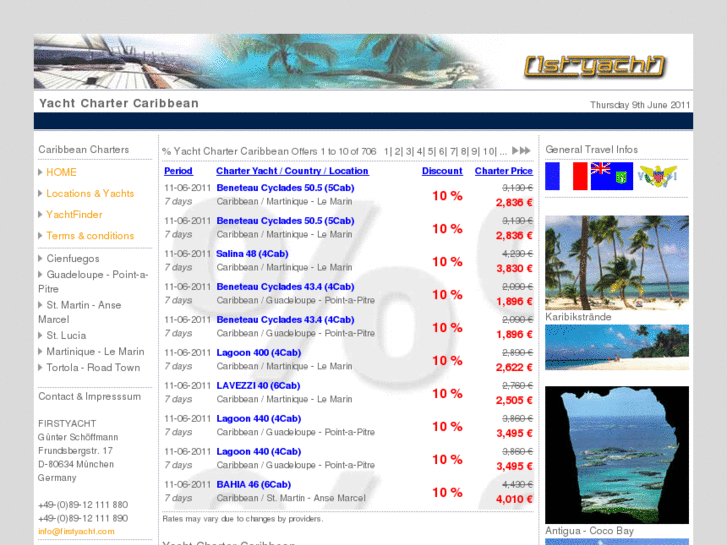Viewport: 727px width, 545px height.
Task: Open the HOME menu link
Action: (x=61, y=173)
